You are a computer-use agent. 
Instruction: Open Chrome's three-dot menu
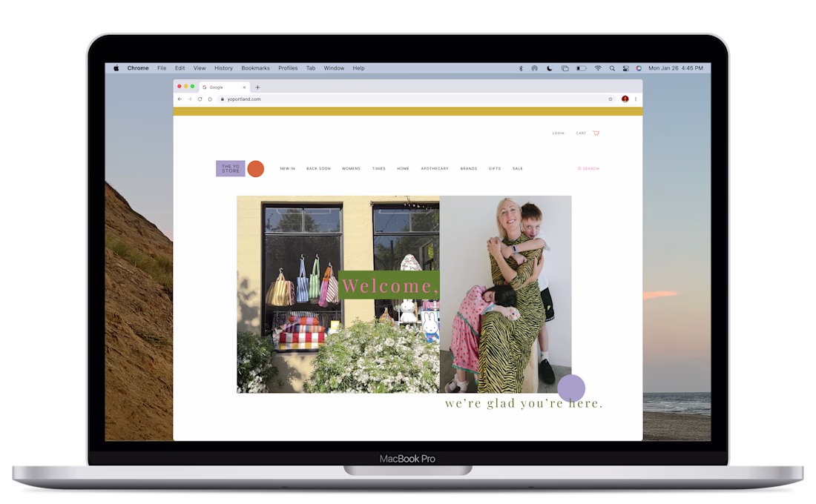point(636,99)
